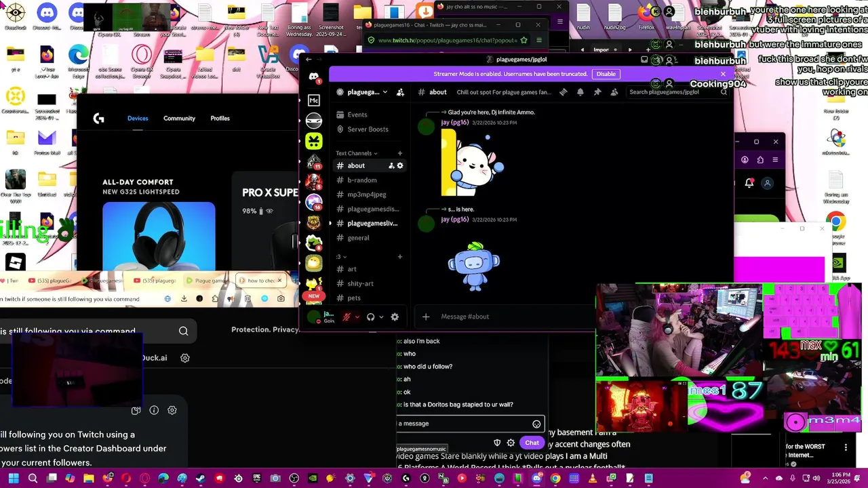Invite people icon beside server name
The width and height of the screenshot is (868, 488).
click(x=400, y=92)
